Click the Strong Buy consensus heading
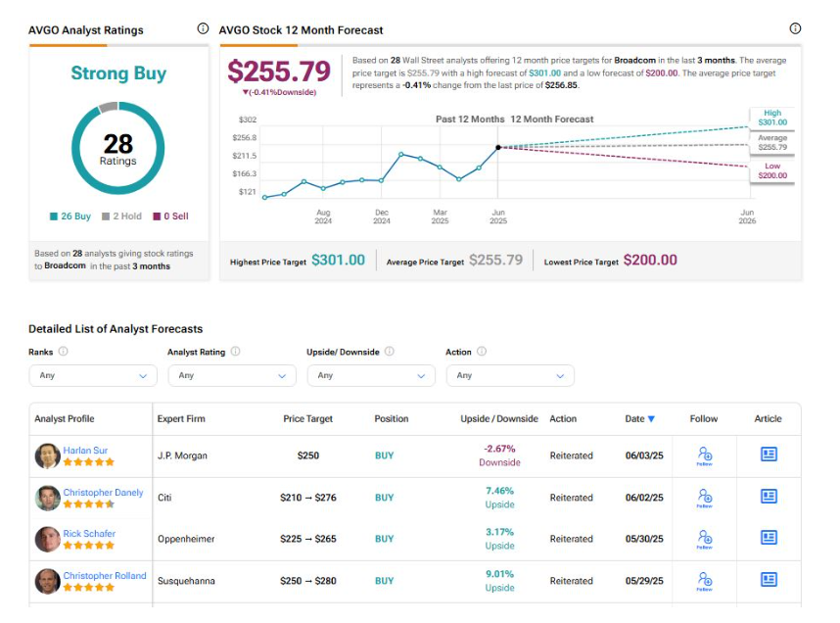Screen dimensions: 840x623 [118, 73]
